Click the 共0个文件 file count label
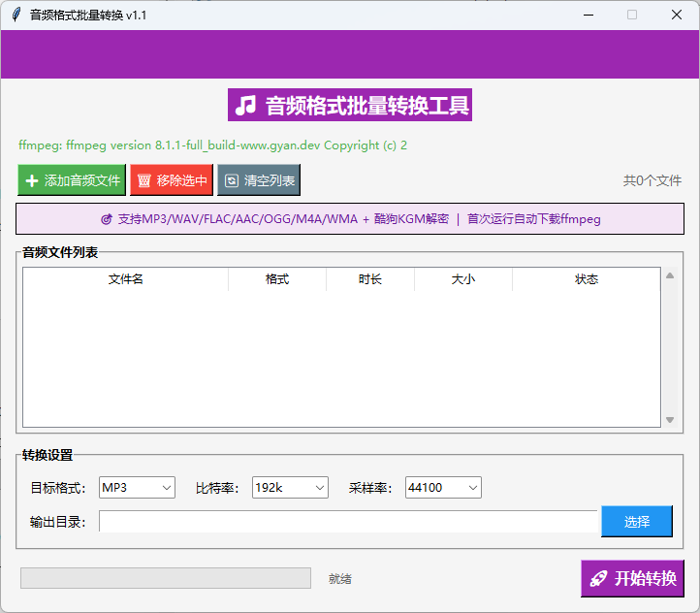Viewport: 700px width, 613px height. pos(652,180)
